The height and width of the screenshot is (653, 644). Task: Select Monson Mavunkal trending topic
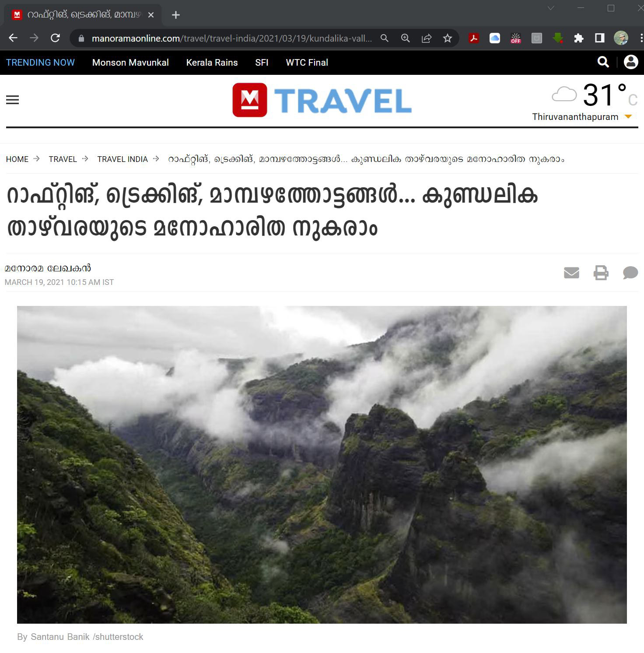point(130,63)
